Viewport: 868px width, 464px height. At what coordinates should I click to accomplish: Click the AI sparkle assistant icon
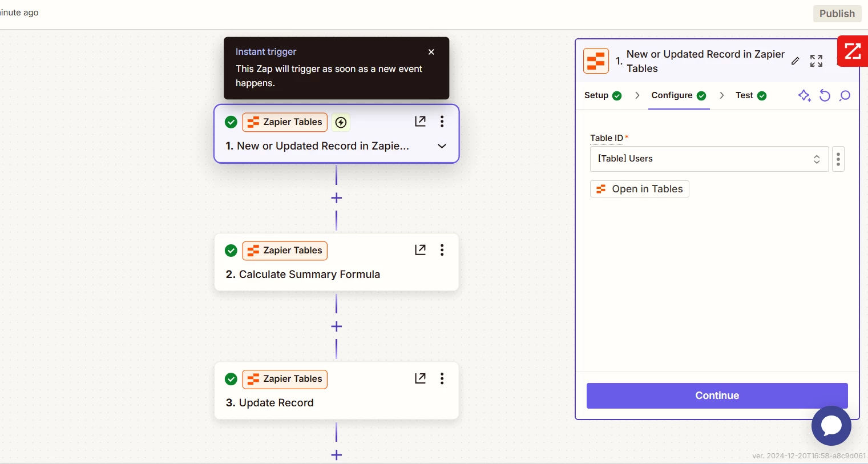805,95
